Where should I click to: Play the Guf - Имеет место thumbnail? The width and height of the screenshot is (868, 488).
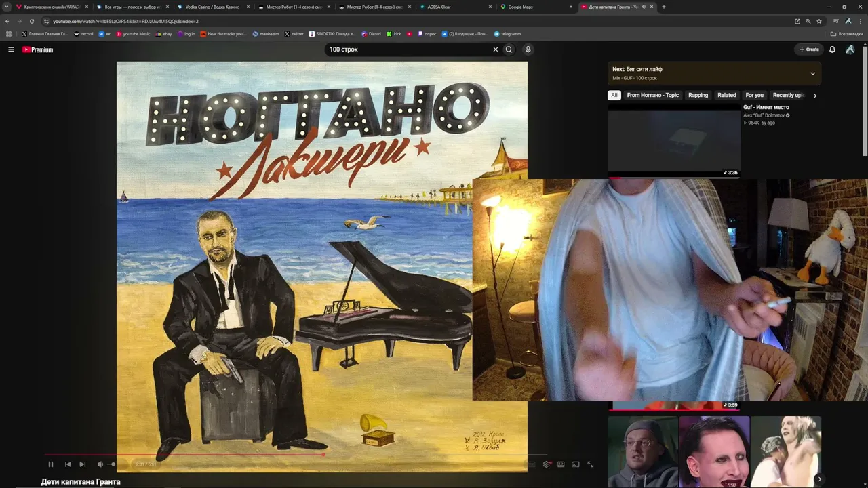(x=674, y=140)
